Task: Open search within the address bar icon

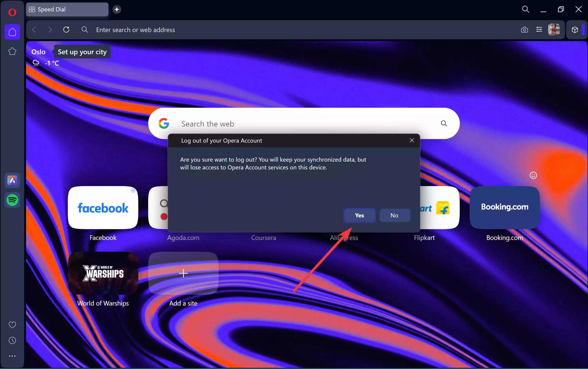Action: (x=85, y=30)
